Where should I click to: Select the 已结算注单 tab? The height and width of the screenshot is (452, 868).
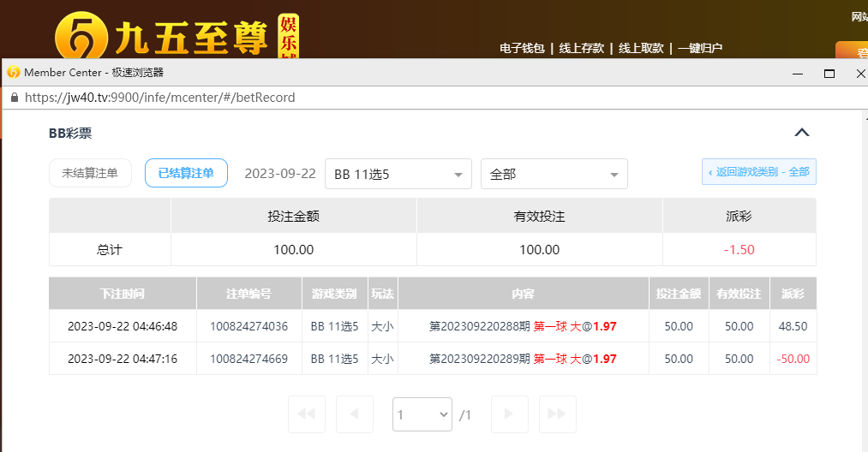coord(186,173)
